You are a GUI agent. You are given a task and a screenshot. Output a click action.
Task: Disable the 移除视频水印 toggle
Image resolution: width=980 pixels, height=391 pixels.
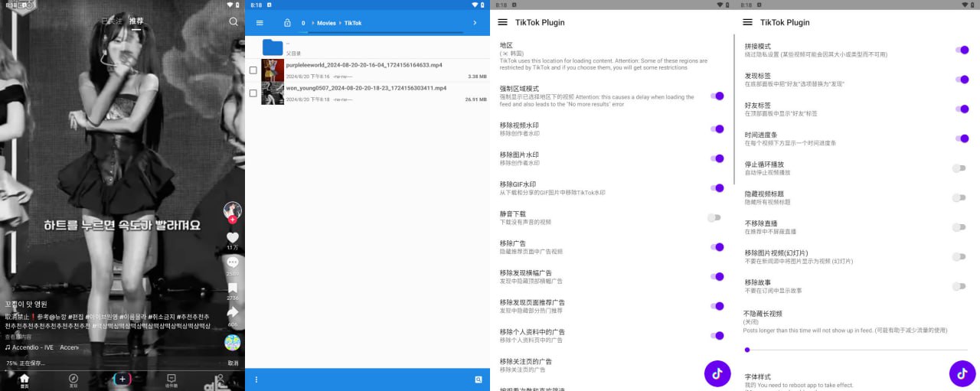point(717,129)
